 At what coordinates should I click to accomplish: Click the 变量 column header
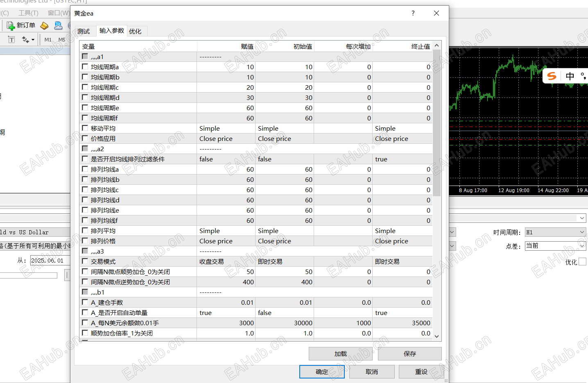[x=138, y=46]
